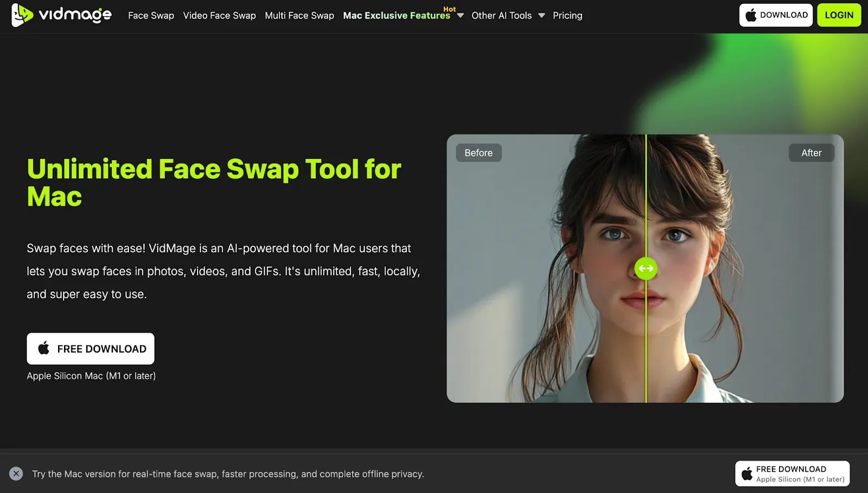Click the LOGIN button
This screenshot has height=493, width=868.
pos(839,15)
